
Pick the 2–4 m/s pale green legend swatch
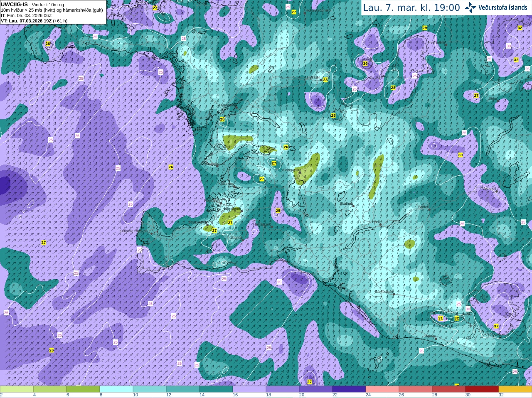point(17,389)
